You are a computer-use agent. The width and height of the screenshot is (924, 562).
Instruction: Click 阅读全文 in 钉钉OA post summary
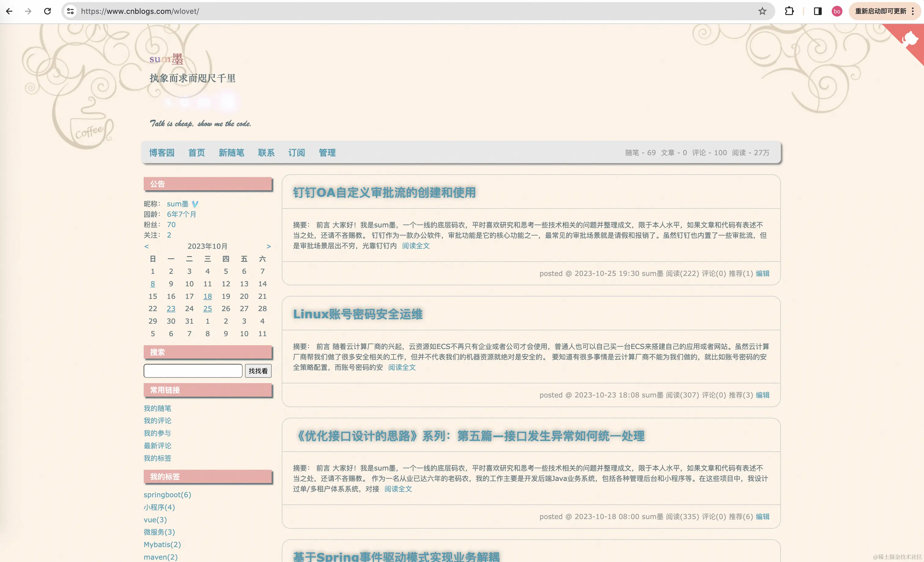(416, 246)
